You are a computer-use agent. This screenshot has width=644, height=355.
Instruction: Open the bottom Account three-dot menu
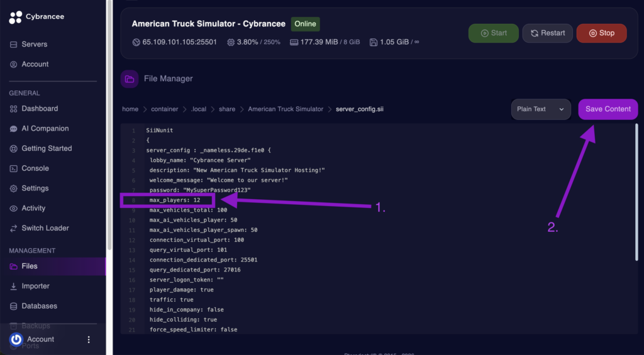[89, 339]
